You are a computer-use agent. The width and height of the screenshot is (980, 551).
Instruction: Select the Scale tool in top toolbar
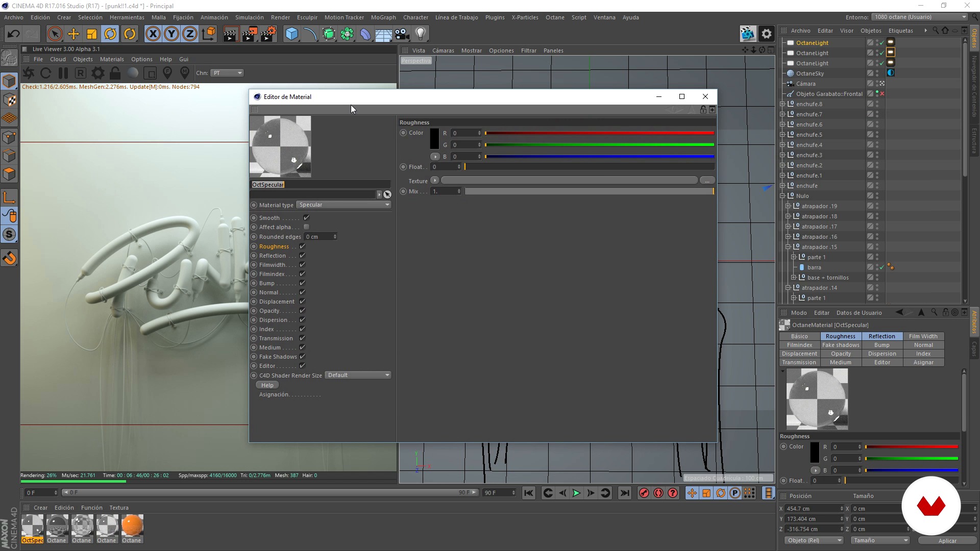(92, 34)
